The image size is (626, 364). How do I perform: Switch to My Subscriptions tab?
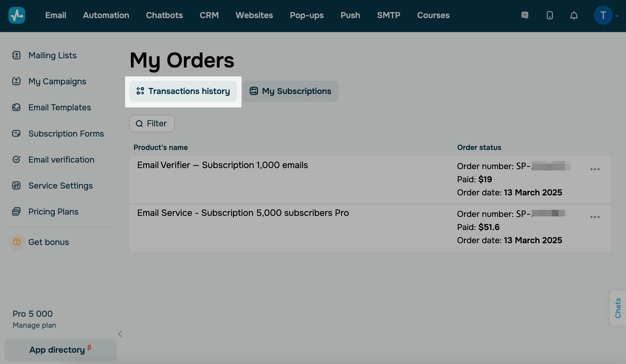(290, 91)
